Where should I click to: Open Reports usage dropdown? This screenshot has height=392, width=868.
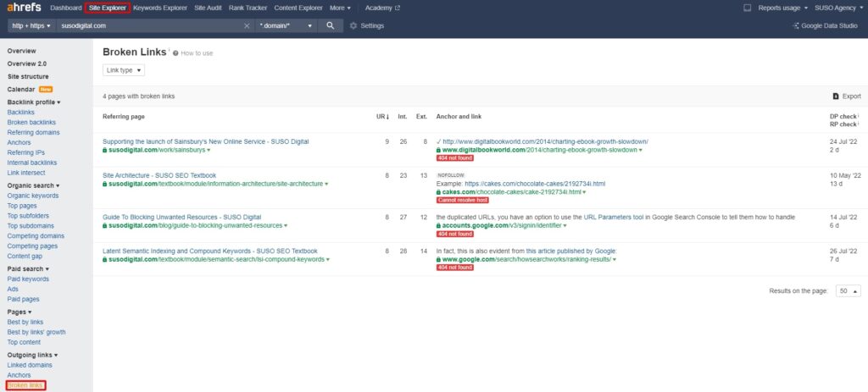pos(782,8)
